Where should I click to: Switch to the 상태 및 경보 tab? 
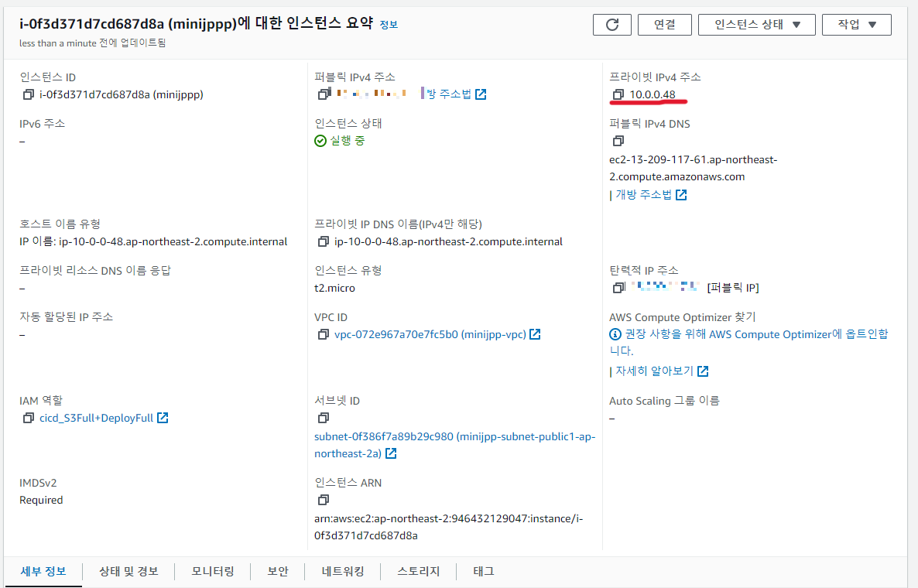[128, 571]
